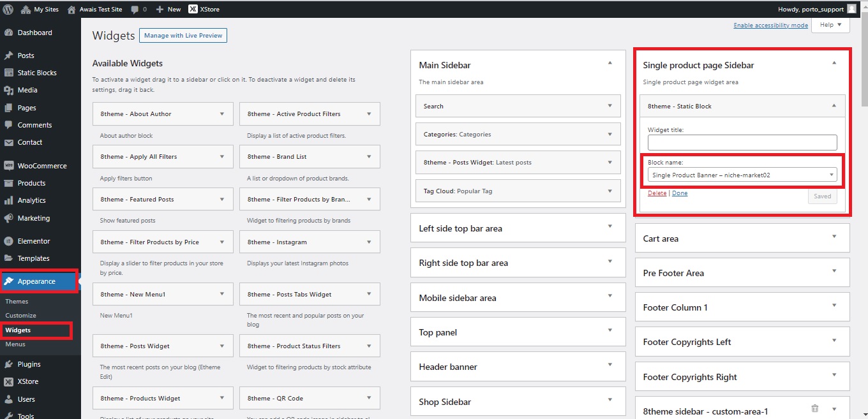Select Appearance in sidebar
Viewport: 868px width, 419px height.
click(x=38, y=281)
